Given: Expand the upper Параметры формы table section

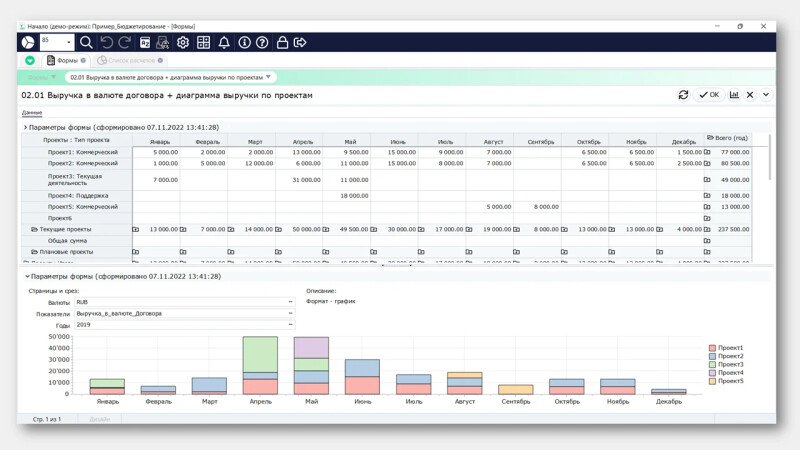Looking at the screenshot, I should (x=25, y=128).
